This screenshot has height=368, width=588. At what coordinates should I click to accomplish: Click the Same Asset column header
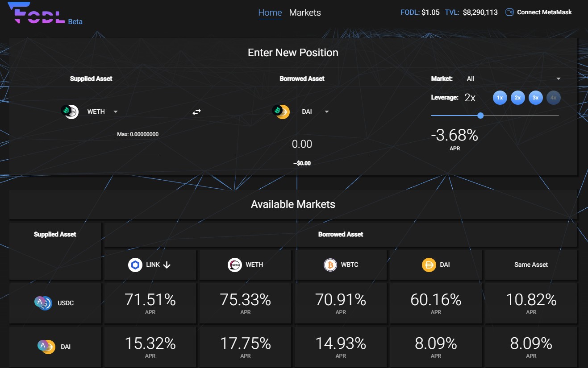pyautogui.click(x=531, y=265)
